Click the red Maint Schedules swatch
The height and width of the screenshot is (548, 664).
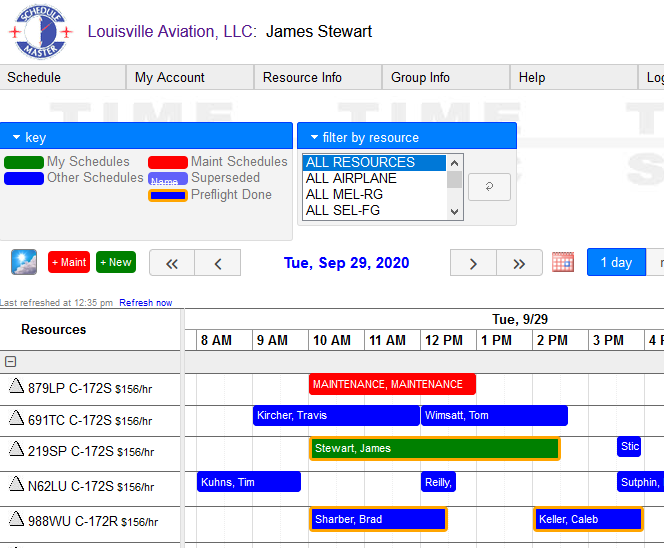168,162
